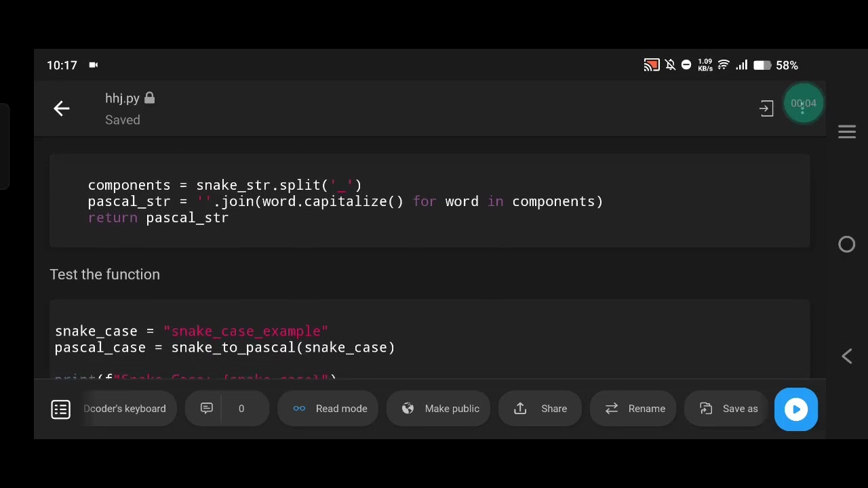Tap the muted notifications bell icon
This screenshot has width=868, height=488.
point(670,65)
